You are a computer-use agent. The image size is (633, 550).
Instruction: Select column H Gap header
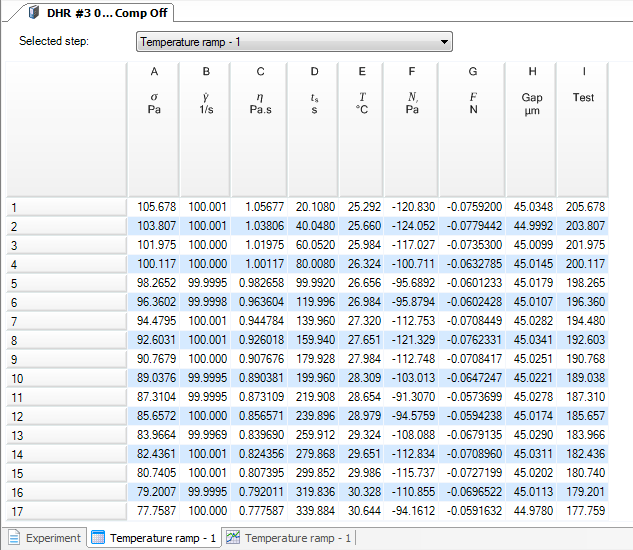click(532, 129)
